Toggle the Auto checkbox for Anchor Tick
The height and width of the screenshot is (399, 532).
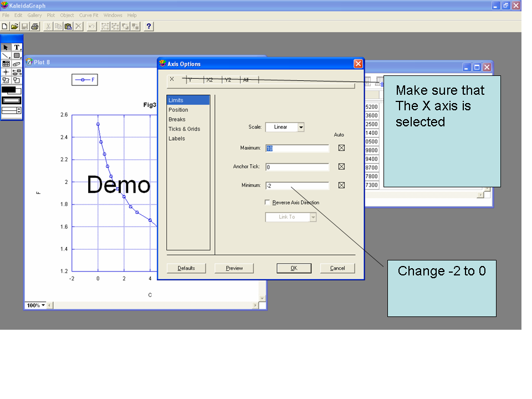[341, 167]
